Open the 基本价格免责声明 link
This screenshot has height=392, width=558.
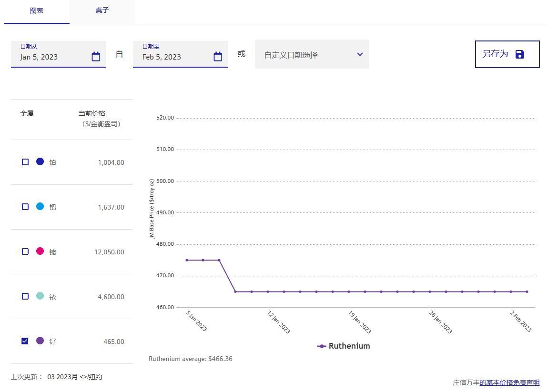509,382
